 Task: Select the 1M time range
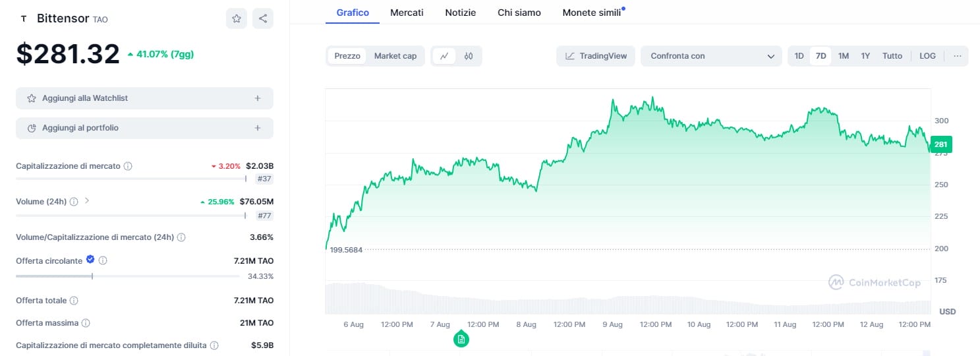pyautogui.click(x=843, y=56)
